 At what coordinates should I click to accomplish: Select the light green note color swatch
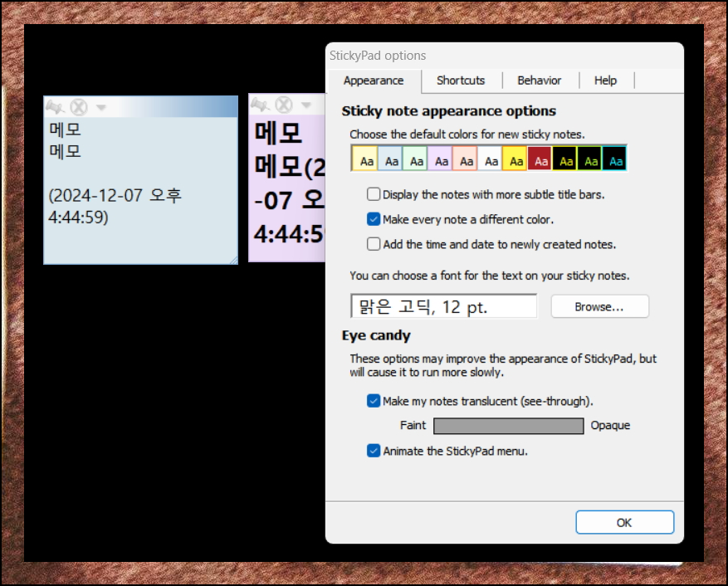click(415, 159)
